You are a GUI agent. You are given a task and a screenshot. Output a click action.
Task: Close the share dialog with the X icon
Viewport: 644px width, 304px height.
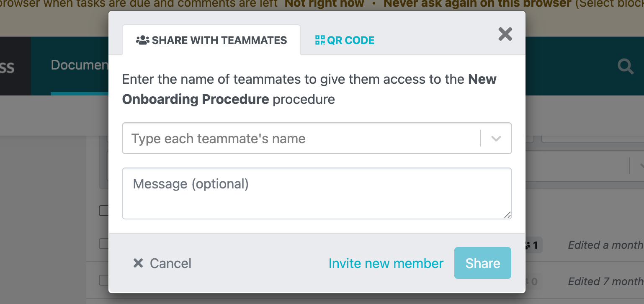click(x=505, y=34)
